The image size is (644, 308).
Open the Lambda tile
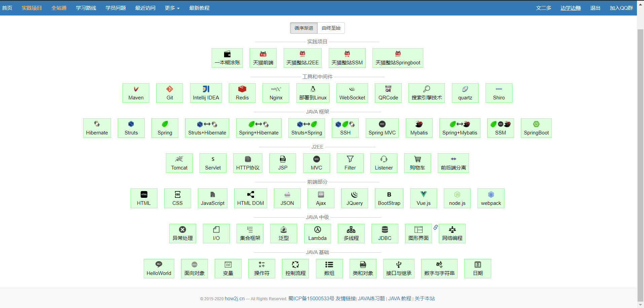(x=318, y=234)
